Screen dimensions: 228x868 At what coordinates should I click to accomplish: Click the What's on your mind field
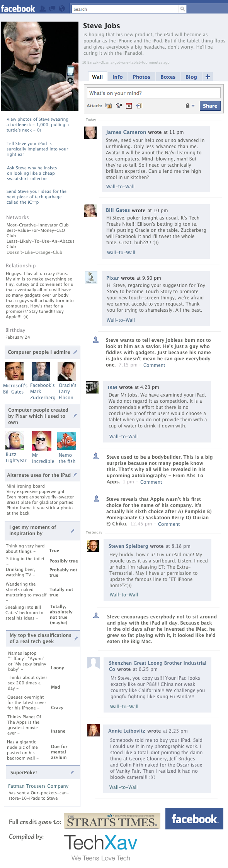153,93
